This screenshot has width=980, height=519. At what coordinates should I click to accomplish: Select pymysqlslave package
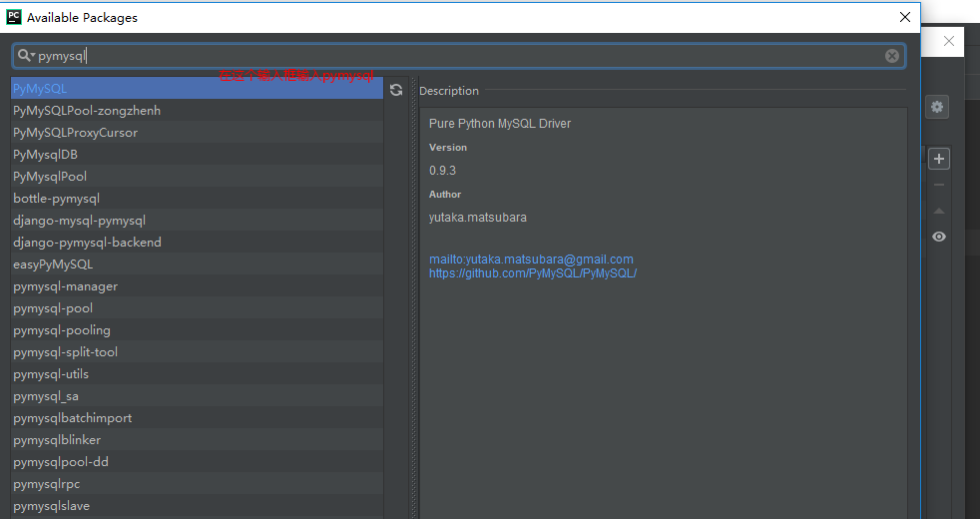tap(197, 505)
